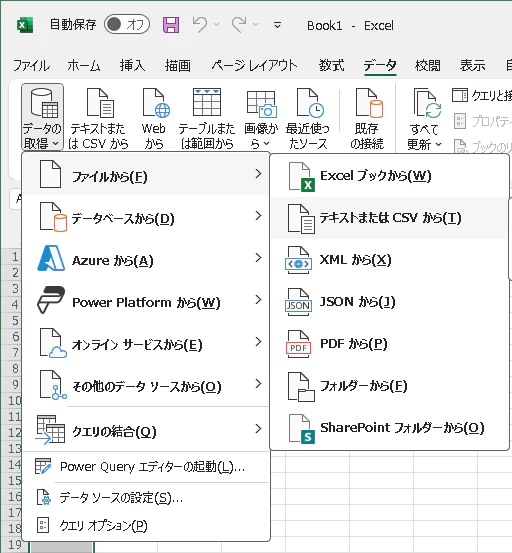Expand the すべて更新 dropdown arrow
Screen dimensions: 512x553
(x=438, y=144)
